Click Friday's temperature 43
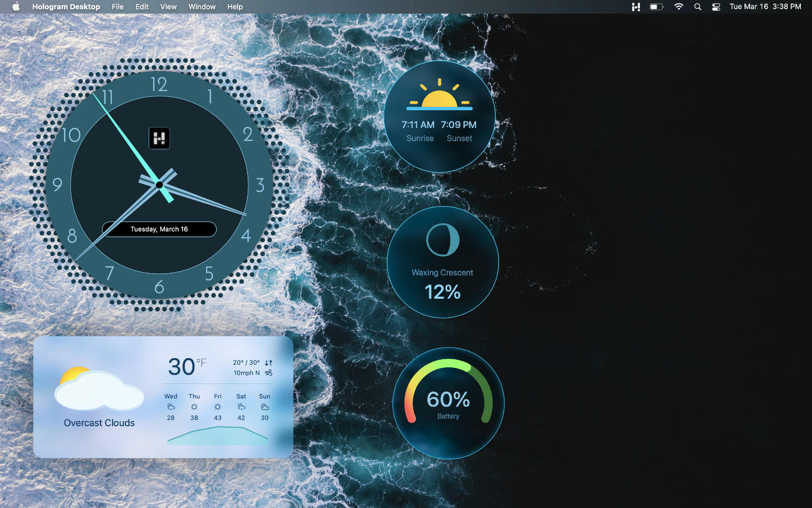This screenshot has width=812, height=508. click(218, 418)
